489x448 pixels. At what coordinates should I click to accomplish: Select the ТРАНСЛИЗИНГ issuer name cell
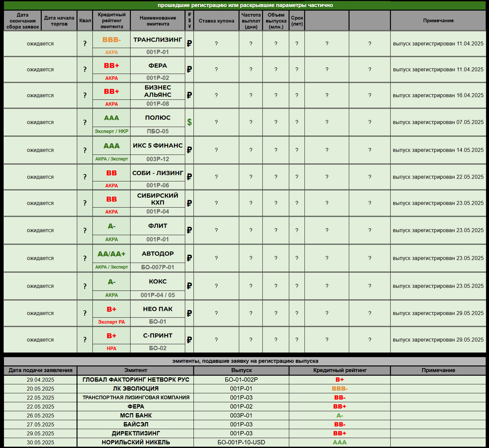(x=158, y=40)
